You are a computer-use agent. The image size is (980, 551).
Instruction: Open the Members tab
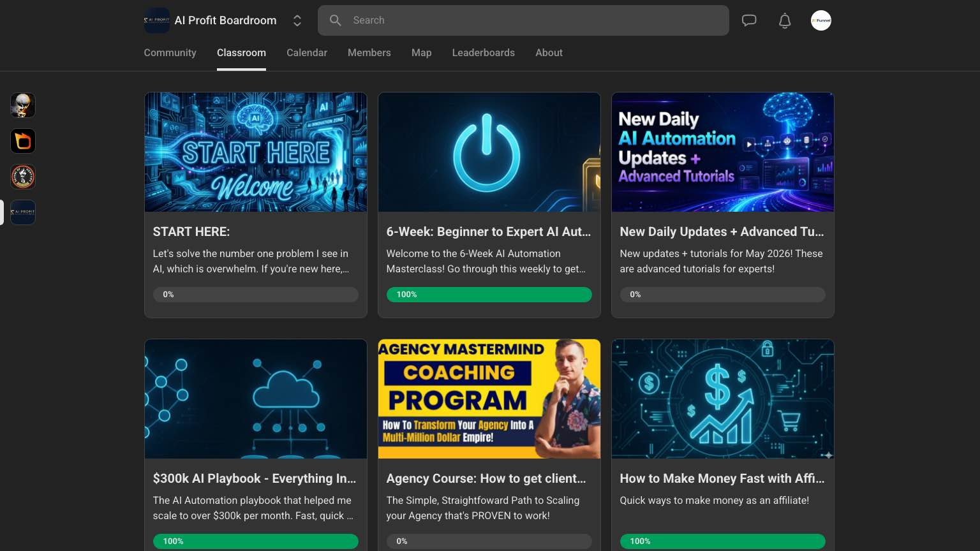[369, 53]
